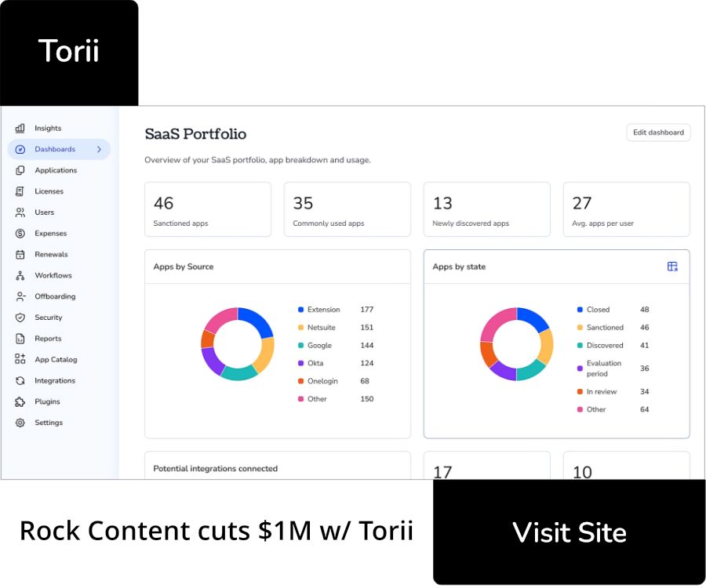Click the Applications icon in sidebar
The height and width of the screenshot is (588, 706).
[20, 170]
